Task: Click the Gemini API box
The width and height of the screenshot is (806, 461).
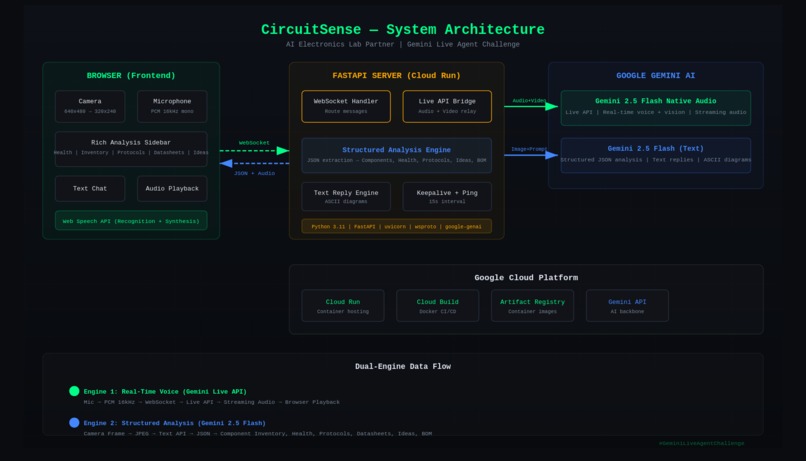Action: [x=627, y=306]
